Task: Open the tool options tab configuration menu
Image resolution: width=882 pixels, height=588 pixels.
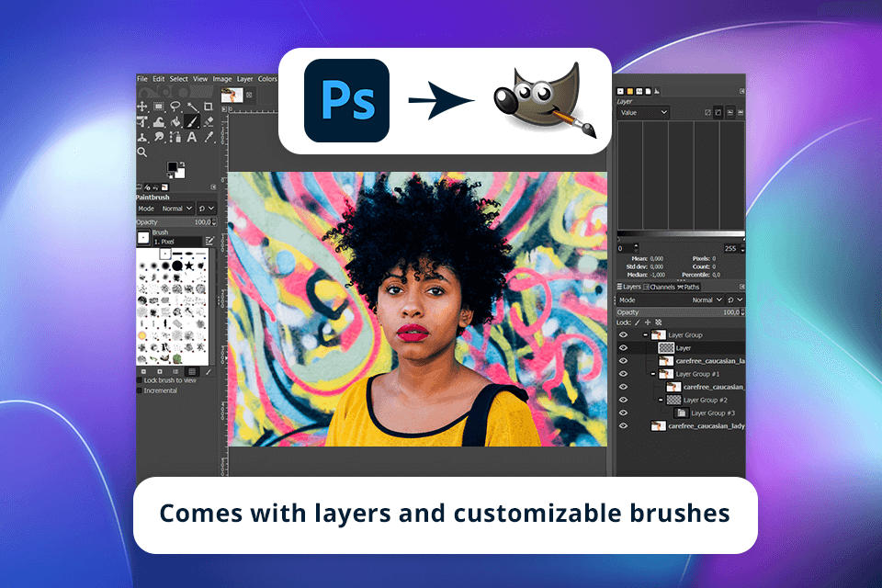Action: coord(213,187)
